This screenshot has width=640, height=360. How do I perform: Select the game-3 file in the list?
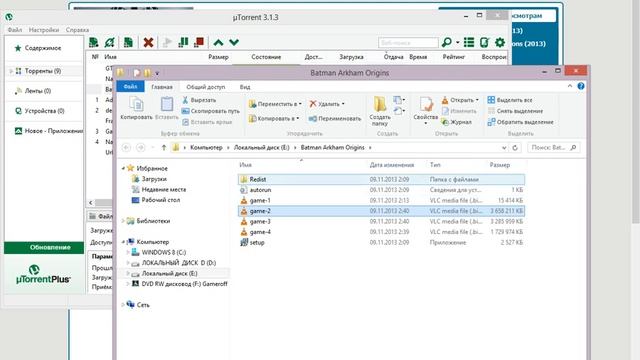pyautogui.click(x=381, y=221)
